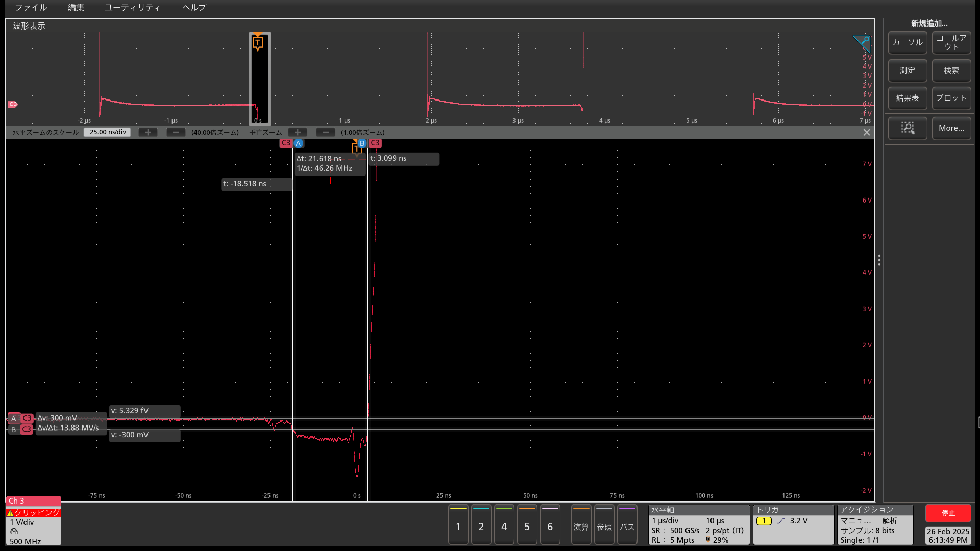Open the horizontal zoom scale field 25.00 ns/div

pyautogui.click(x=108, y=132)
